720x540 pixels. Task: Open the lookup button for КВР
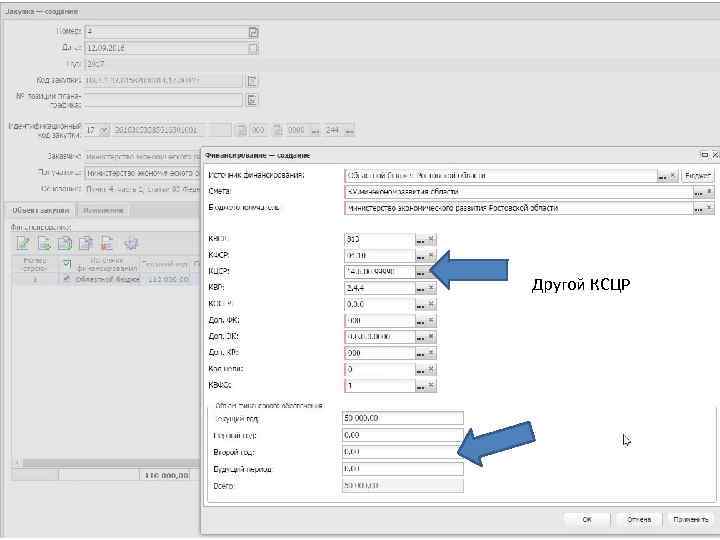[420, 288]
